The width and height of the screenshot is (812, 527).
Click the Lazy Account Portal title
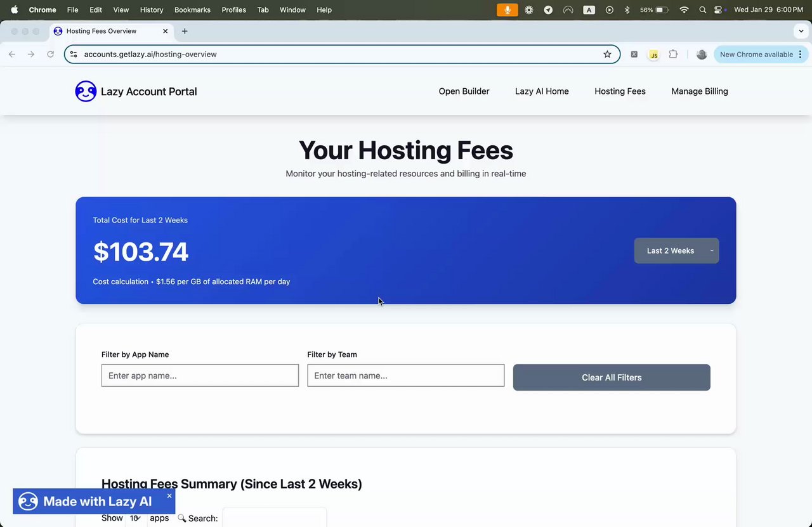pos(149,91)
